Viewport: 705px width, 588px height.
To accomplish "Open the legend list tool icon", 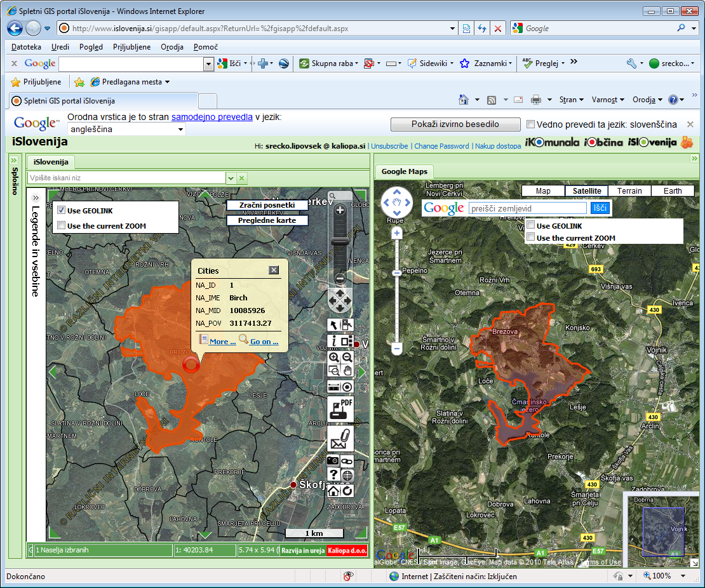I will [x=347, y=341].
